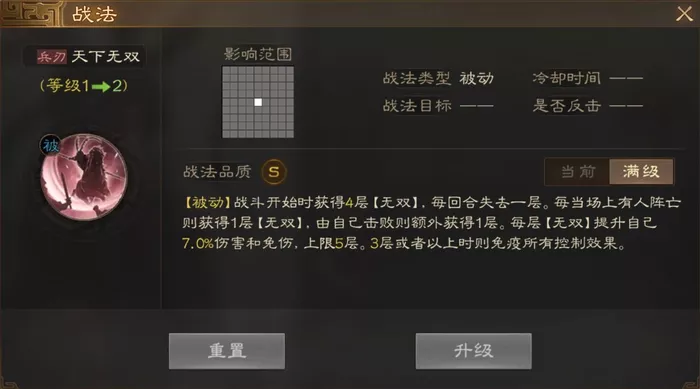The height and width of the screenshot is (389, 700).
Task: Click the 兵刃 weapon type tag
Action: click(52, 57)
